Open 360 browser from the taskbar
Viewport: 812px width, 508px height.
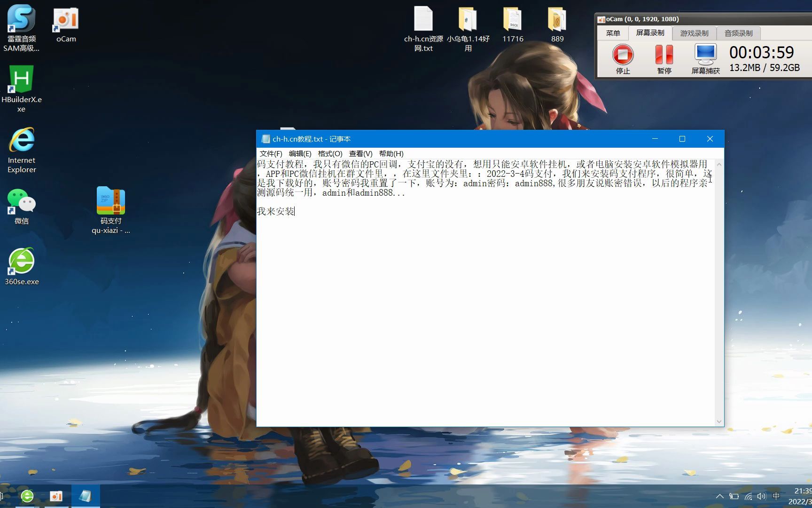pos(27,496)
